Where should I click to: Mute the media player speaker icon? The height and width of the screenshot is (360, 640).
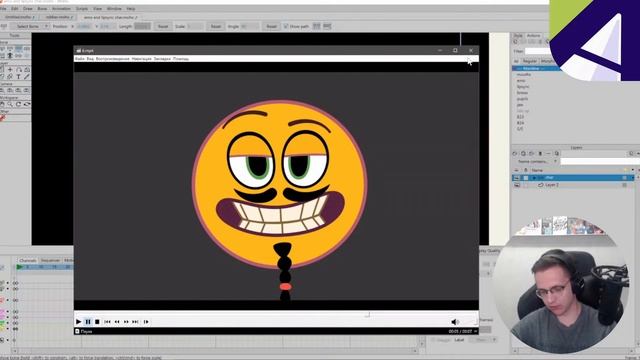455,322
